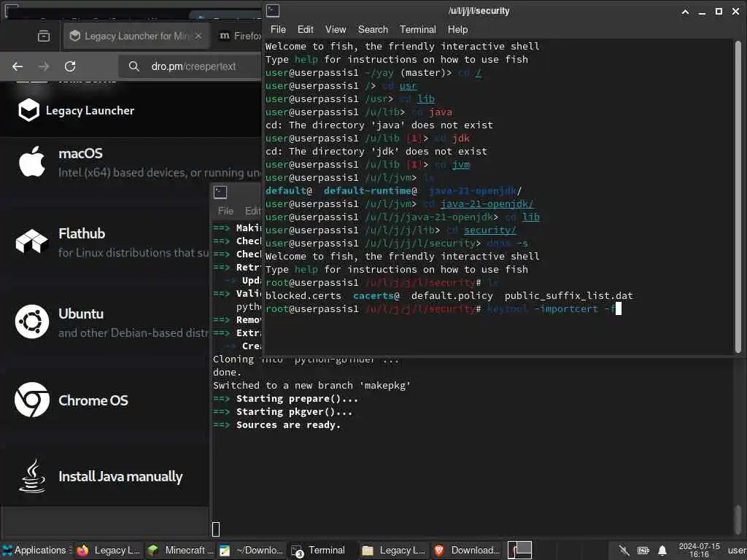
Task: Click the Flathub cubes icon
Action: point(32,241)
